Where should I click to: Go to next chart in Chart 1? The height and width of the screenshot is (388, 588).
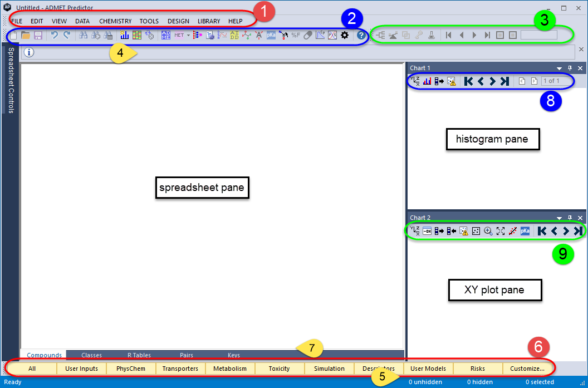pyautogui.click(x=492, y=81)
